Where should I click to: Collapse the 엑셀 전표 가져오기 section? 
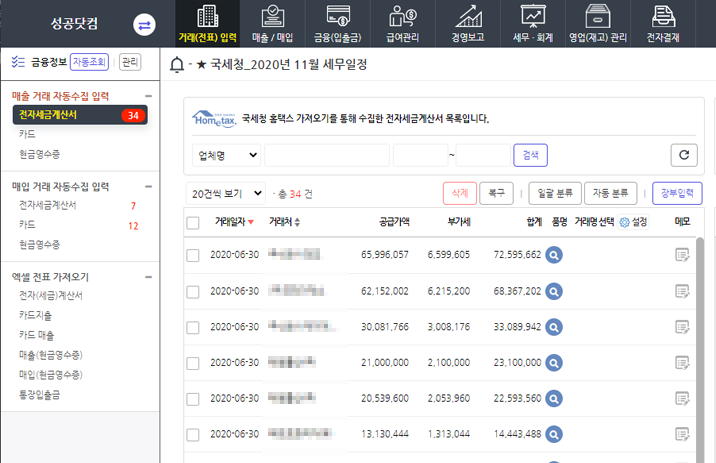(148, 277)
